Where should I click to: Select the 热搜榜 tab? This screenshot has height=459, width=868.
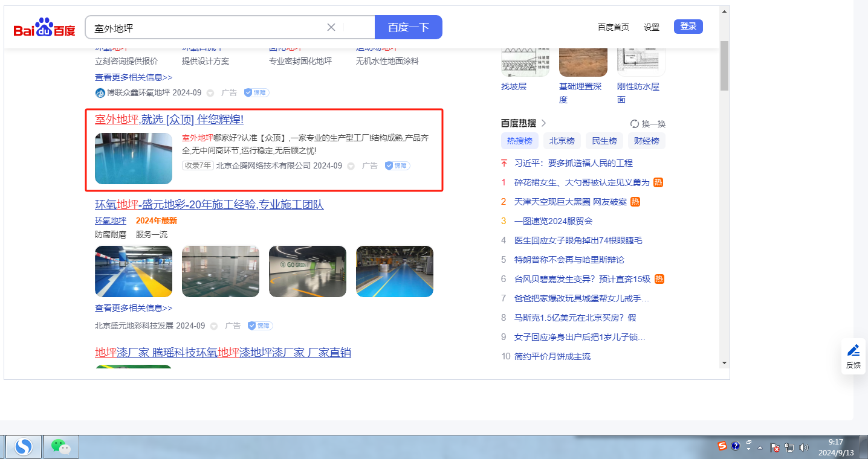pyautogui.click(x=520, y=141)
